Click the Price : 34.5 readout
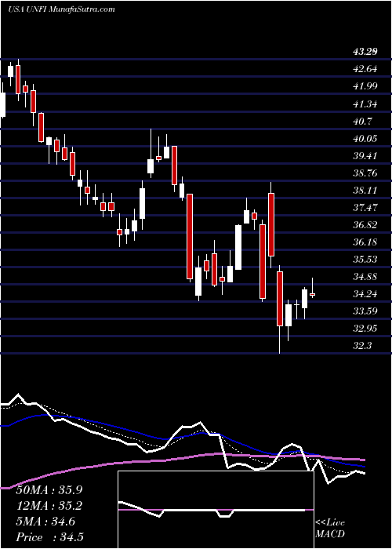Viewport: 392px width, 549px height. [x=50, y=537]
